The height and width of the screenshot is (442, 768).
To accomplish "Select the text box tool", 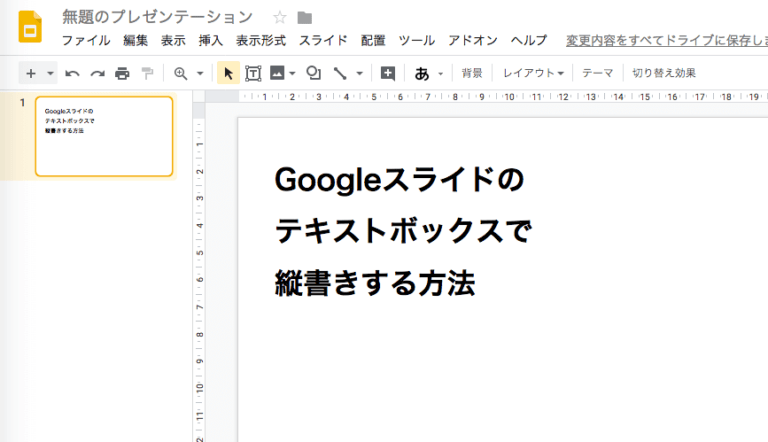I will (x=253, y=74).
